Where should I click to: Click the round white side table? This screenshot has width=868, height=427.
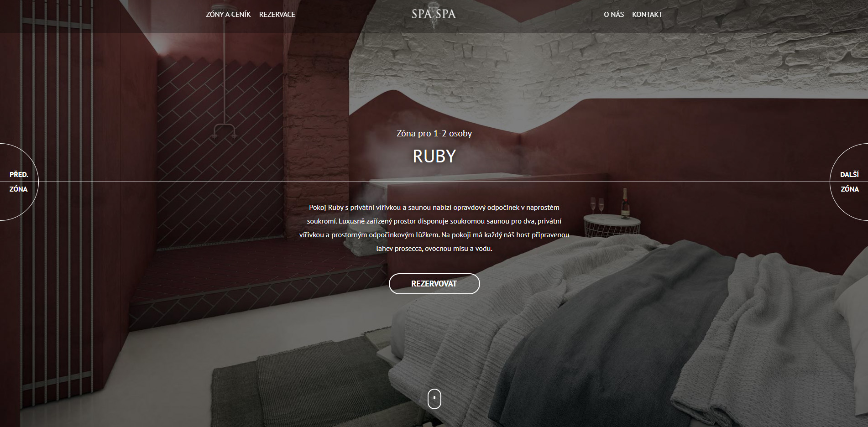coord(612,226)
